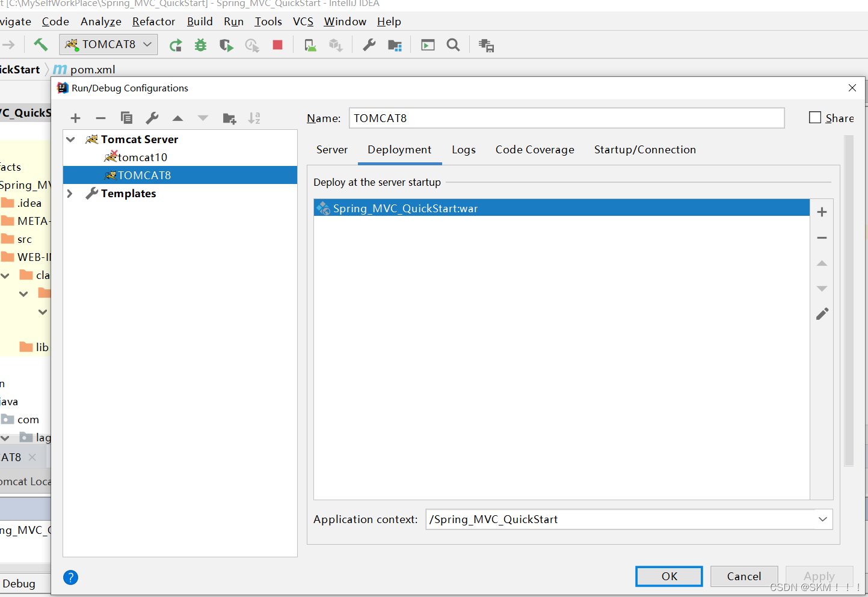
Task: Add new configuration with plus icon
Action: (75, 118)
